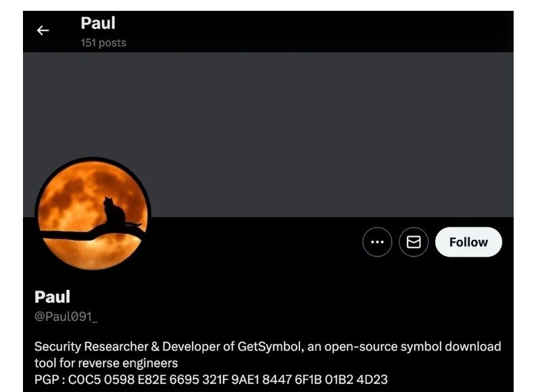Open the three-dot more options menu

(377, 242)
